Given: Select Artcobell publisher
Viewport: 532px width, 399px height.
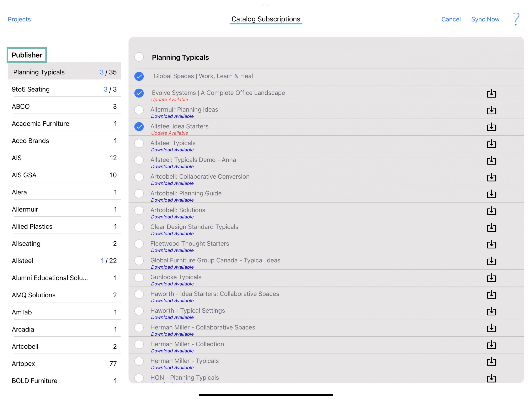Looking at the screenshot, I should [x=64, y=347].
